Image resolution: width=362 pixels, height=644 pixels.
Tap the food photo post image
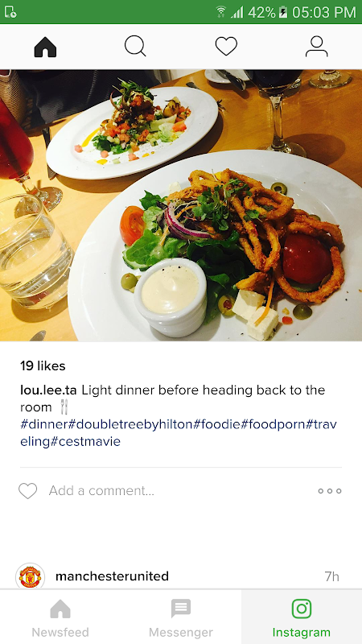click(x=181, y=205)
